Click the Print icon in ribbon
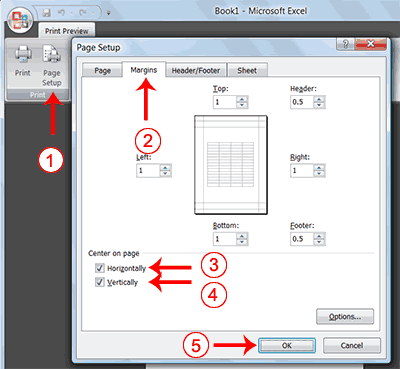 pyautogui.click(x=23, y=61)
